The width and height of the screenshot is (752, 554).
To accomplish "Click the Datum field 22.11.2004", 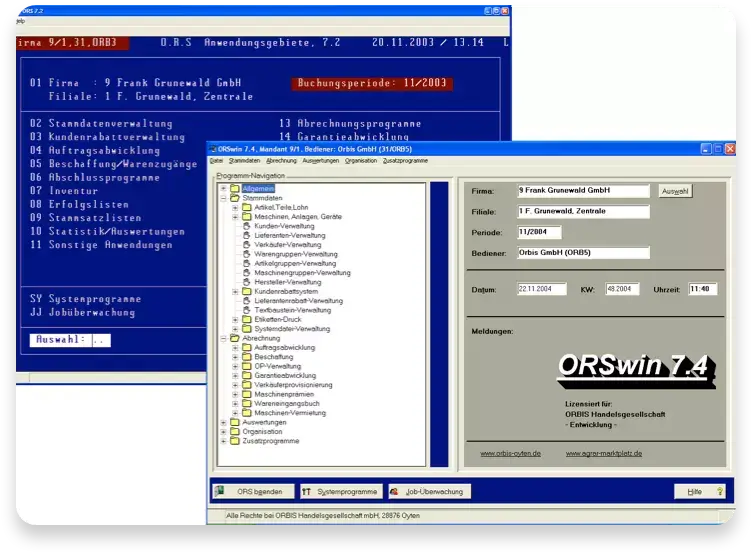I will click(x=541, y=289).
